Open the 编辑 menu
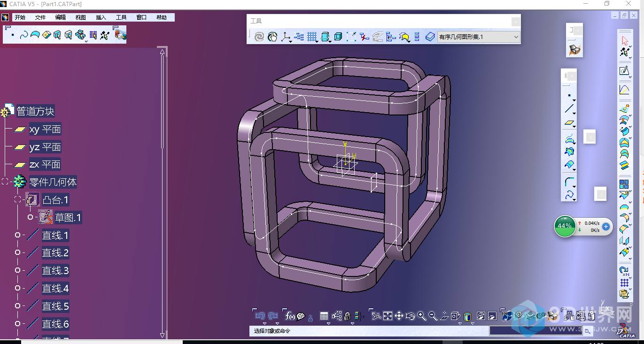644x344 pixels. tap(61, 17)
